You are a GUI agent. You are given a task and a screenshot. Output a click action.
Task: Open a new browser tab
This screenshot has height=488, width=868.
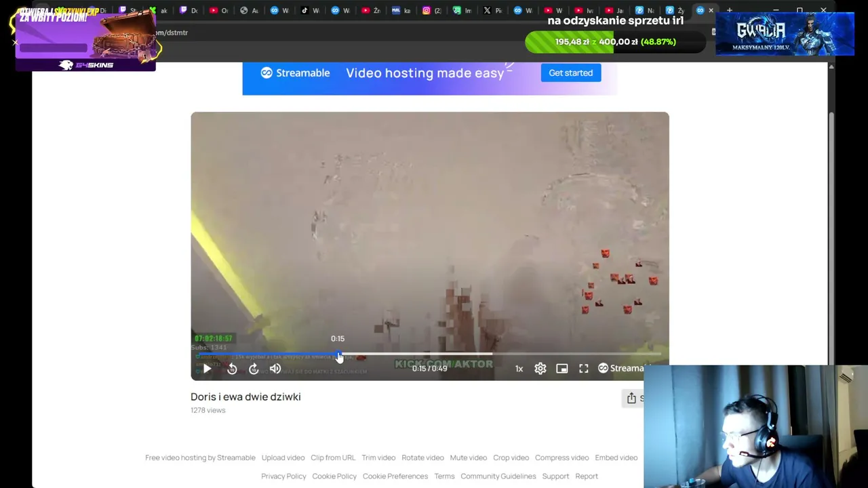pos(730,10)
